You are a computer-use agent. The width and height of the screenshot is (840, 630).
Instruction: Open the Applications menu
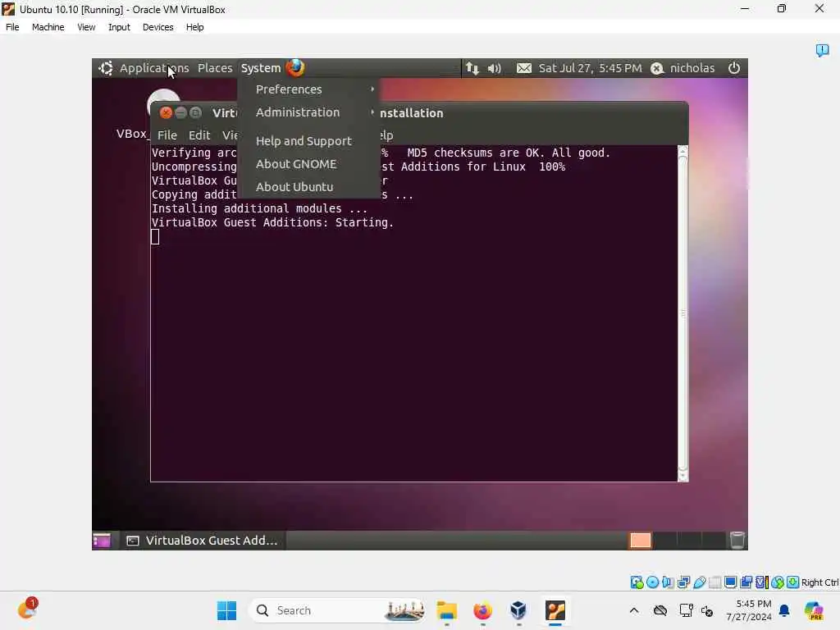point(153,68)
